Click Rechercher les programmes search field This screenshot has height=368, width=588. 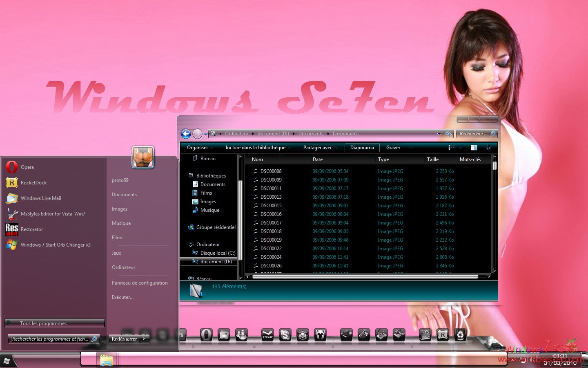54,339
